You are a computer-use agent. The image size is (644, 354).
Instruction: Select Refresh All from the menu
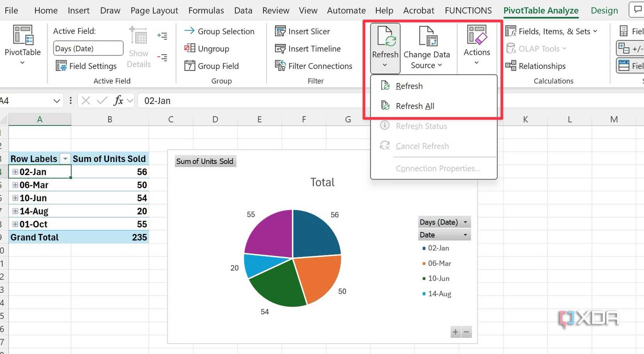(x=415, y=106)
